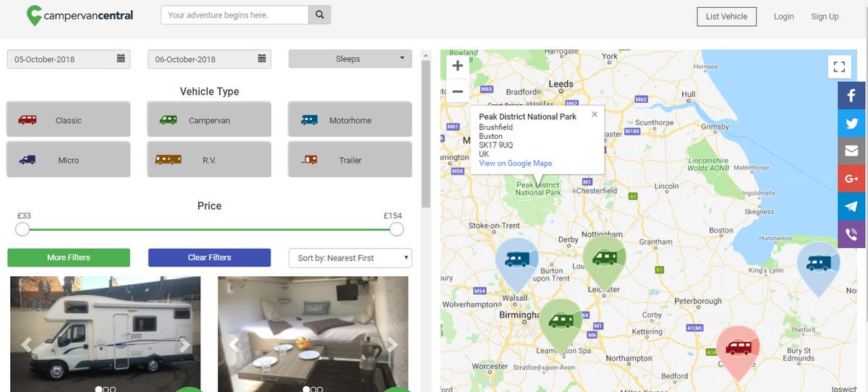Toggle Motorhome vehicle type filter
The image size is (868, 392).
tap(350, 119)
